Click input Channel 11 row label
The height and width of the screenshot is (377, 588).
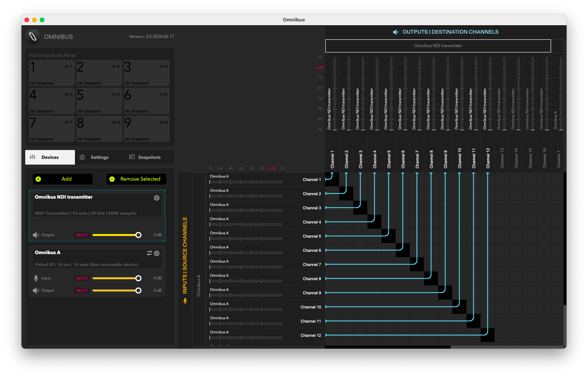coord(311,321)
